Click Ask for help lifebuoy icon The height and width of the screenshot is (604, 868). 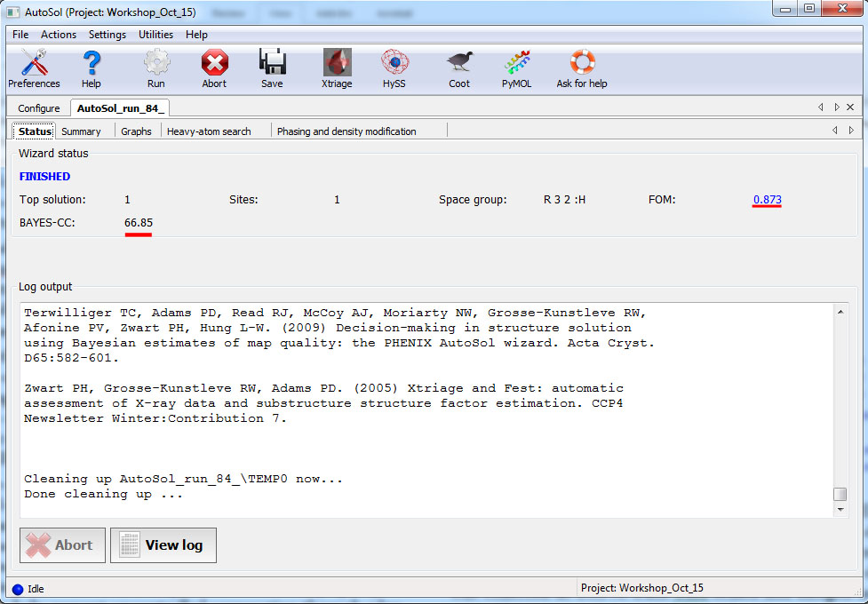pos(582,68)
